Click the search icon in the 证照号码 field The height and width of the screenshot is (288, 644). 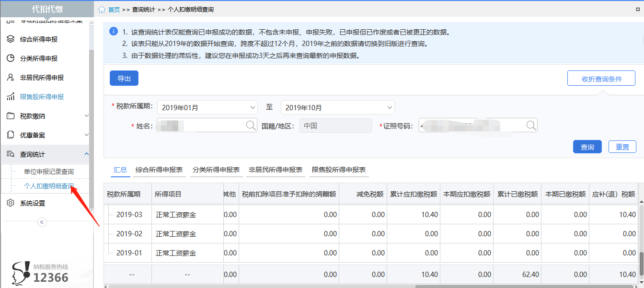pyautogui.click(x=531, y=126)
